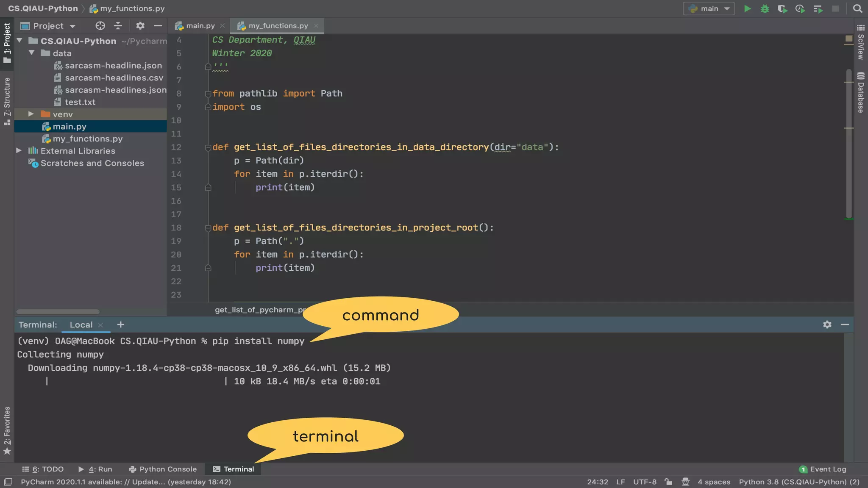Open the Project view selector dropdown

pos(48,26)
